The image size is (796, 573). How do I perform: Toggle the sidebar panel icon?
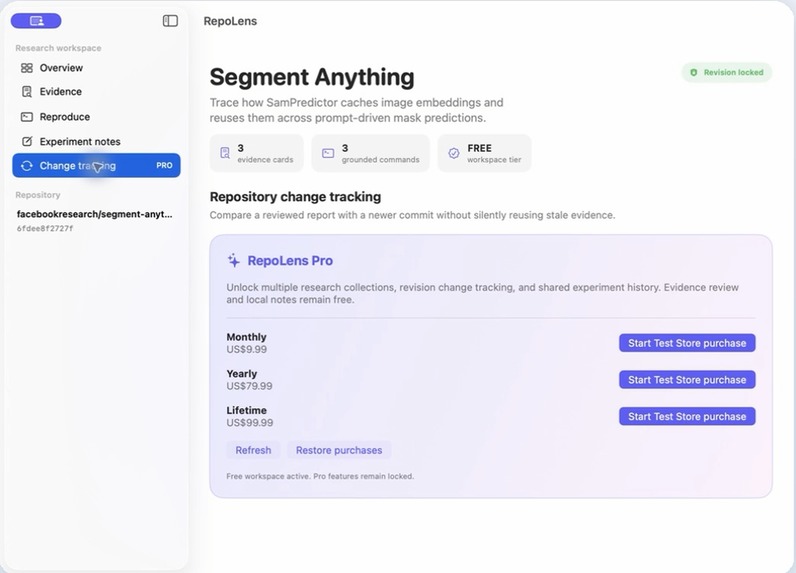click(170, 21)
